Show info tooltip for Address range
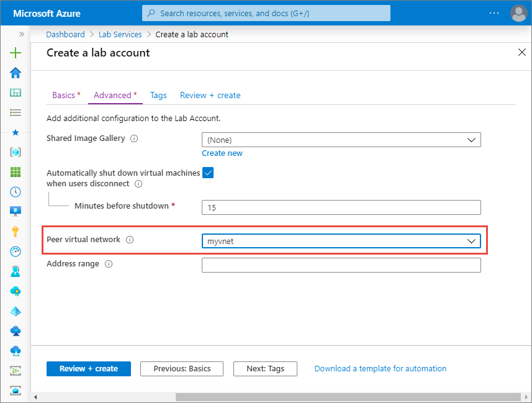532x403 pixels. tap(109, 264)
